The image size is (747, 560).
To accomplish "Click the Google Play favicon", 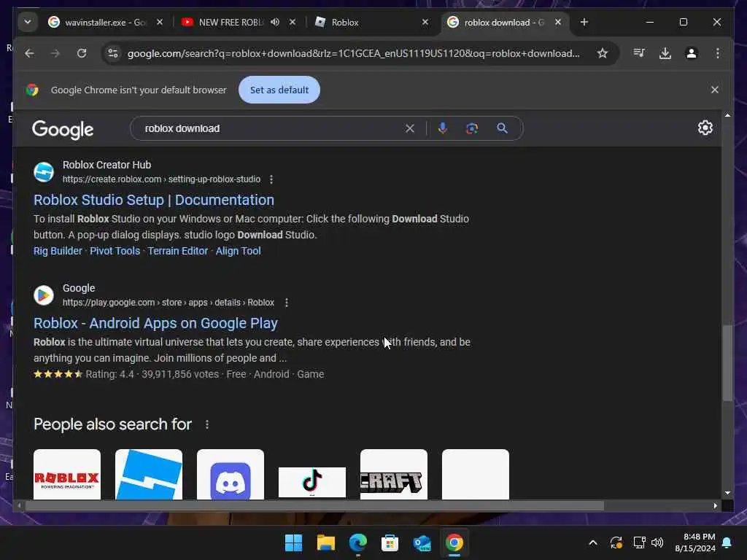I will [x=44, y=295].
